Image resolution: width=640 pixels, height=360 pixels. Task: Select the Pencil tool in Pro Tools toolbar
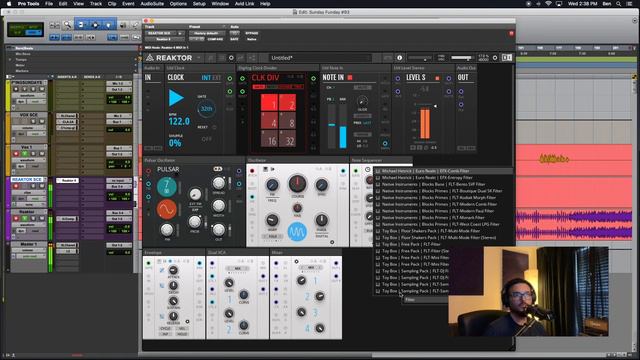[136, 25]
